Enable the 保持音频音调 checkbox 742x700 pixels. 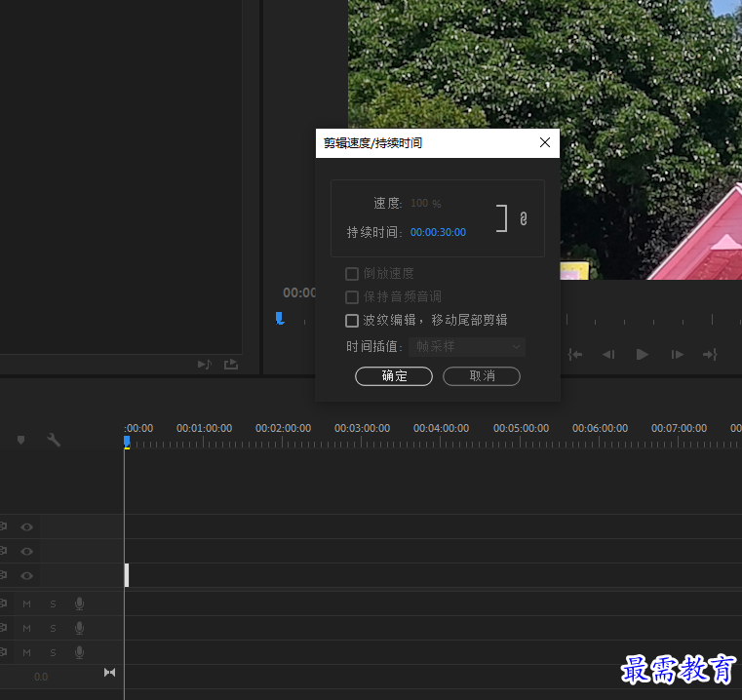(x=352, y=297)
